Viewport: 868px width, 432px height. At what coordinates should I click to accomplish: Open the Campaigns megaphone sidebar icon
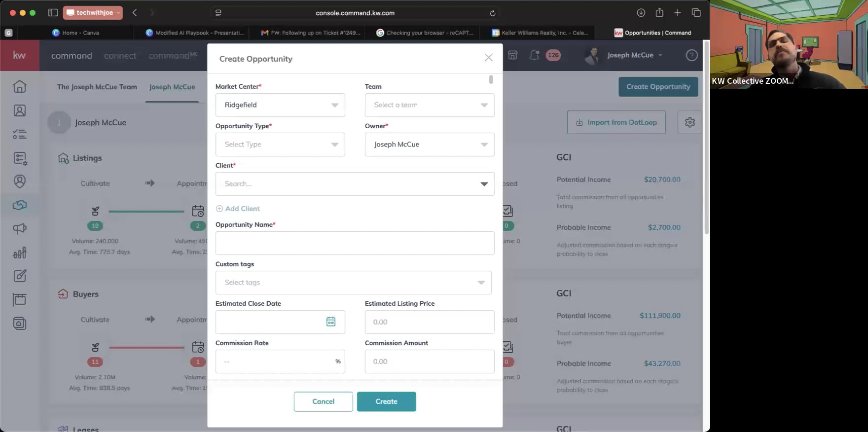(20, 228)
